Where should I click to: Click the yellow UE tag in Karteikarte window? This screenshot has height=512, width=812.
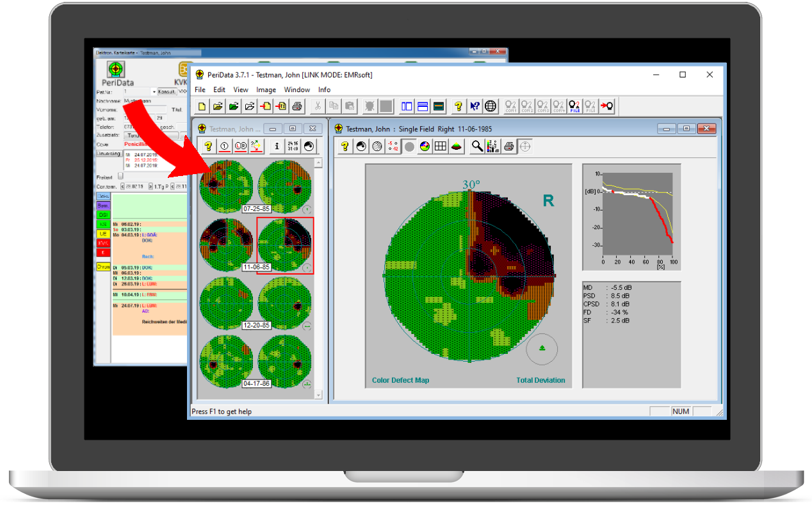click(x=102, y=234)
